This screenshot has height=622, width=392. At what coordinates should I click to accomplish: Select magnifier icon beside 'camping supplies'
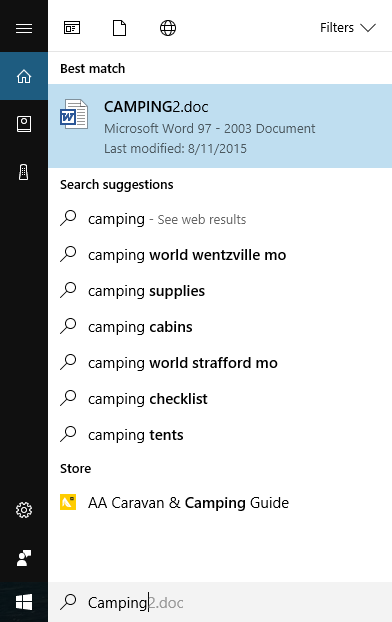pyautogui.click(x=68, y=290)
